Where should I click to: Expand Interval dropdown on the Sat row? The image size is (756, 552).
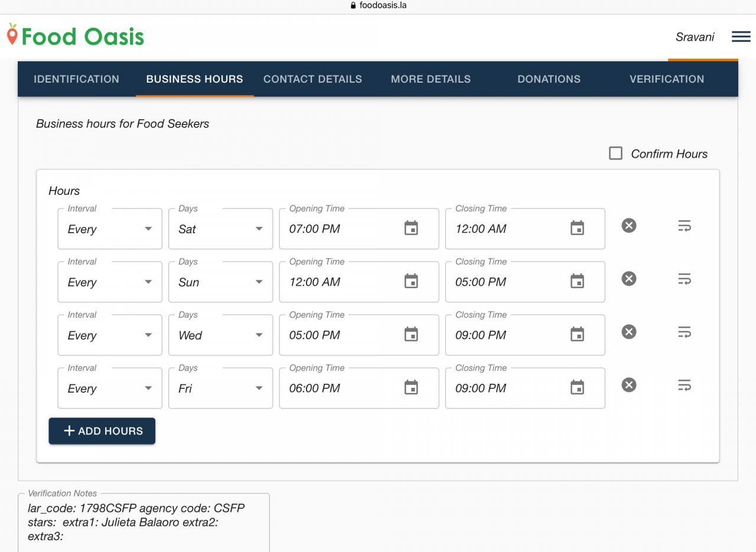[110, 228]
